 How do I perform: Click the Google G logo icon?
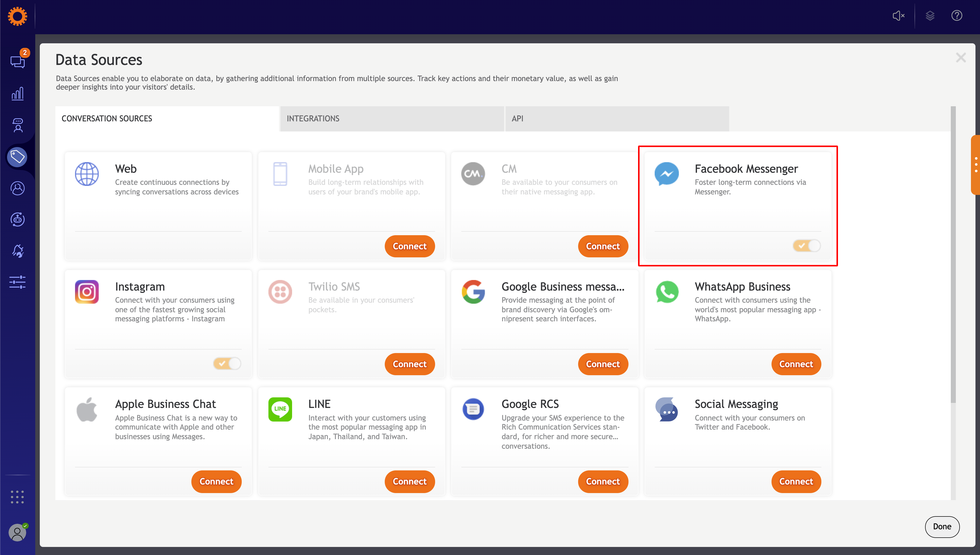coord(473,292)
